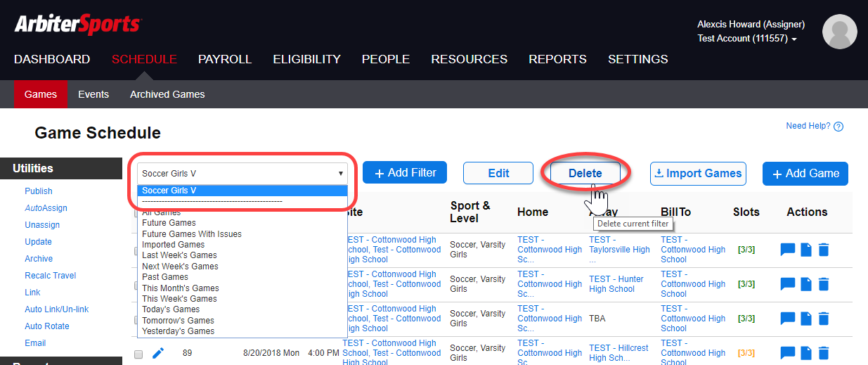The height and width of the screenshot is (365, 868).
Task: Open the Need Help? link
Action: [x=808, y=127]
